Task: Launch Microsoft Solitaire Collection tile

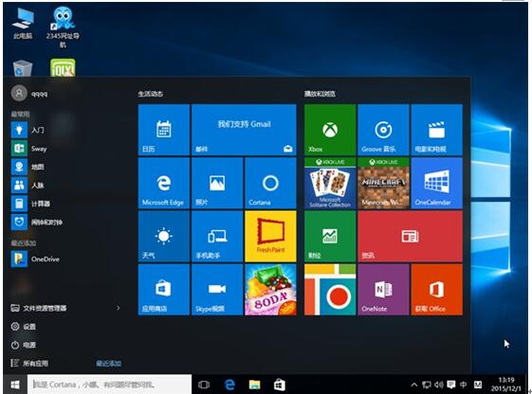Action: tap(330, 183)
